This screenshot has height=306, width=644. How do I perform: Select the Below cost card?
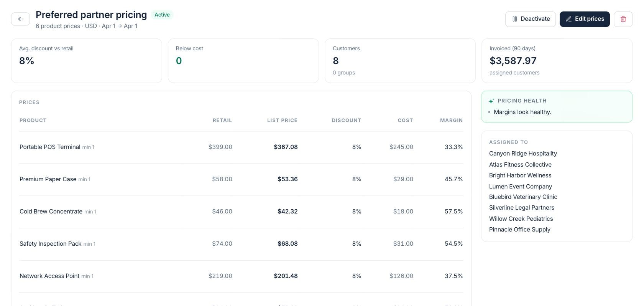click(243, 61)
